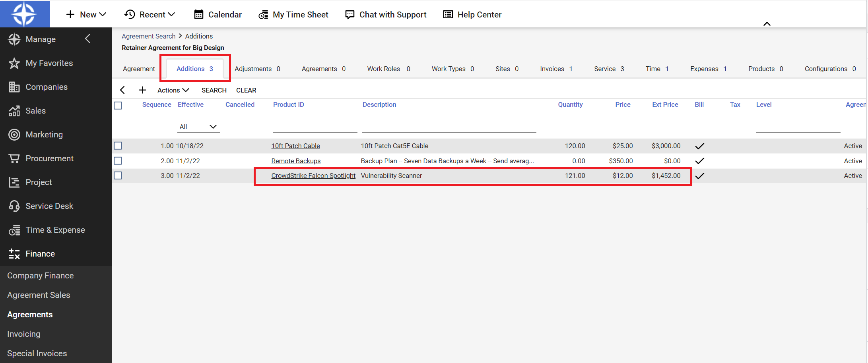Click the Companies building icon
868x363 pixels.
click(x=14, y=87)
